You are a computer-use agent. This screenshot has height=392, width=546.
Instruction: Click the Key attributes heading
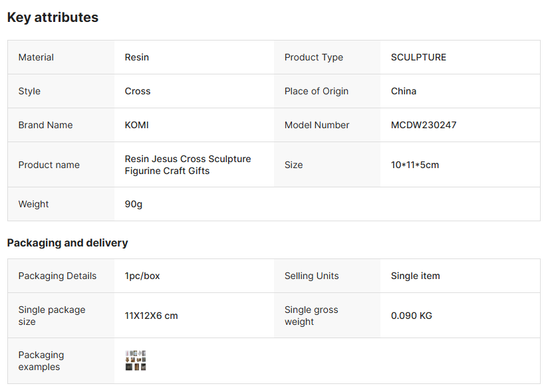pyautogui.click(x=53, y=18)
